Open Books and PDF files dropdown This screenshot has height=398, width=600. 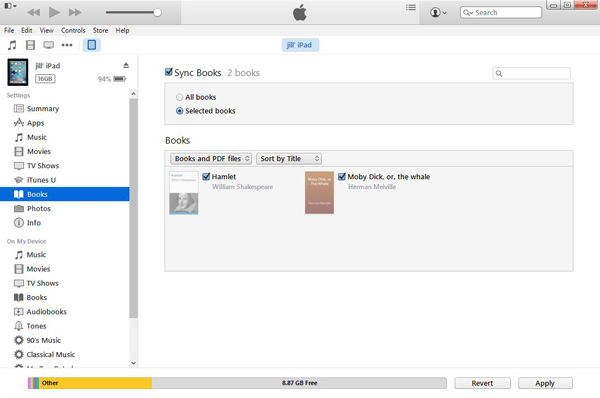point(211,158)
